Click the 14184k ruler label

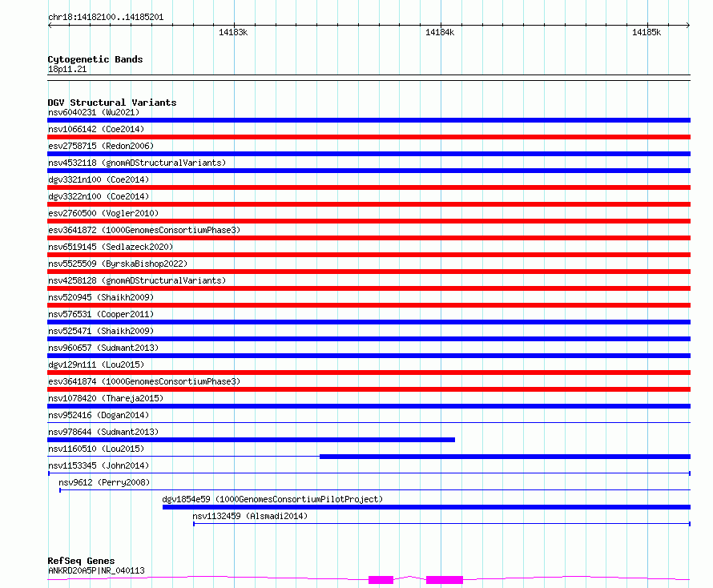(x=440, y=32)
